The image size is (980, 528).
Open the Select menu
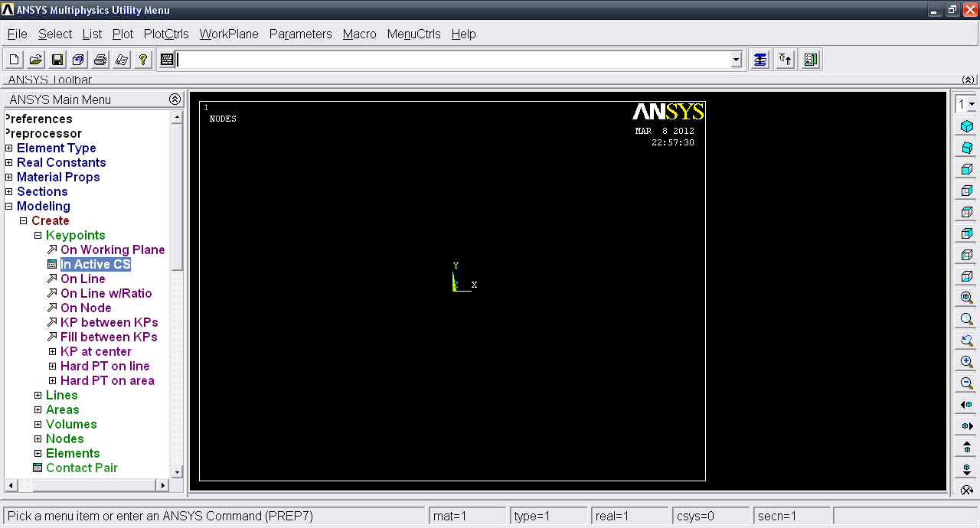pyautogui.click(x=55, y=34)
